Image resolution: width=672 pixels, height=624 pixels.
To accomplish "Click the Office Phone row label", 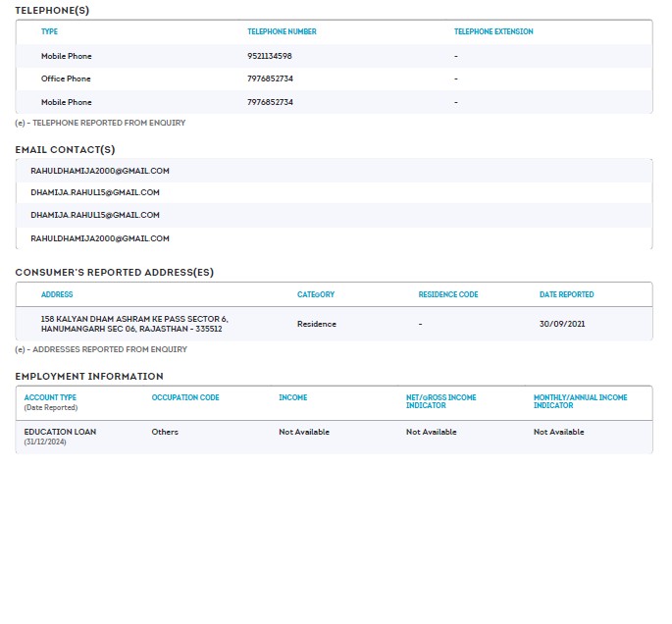I will 66,78.
